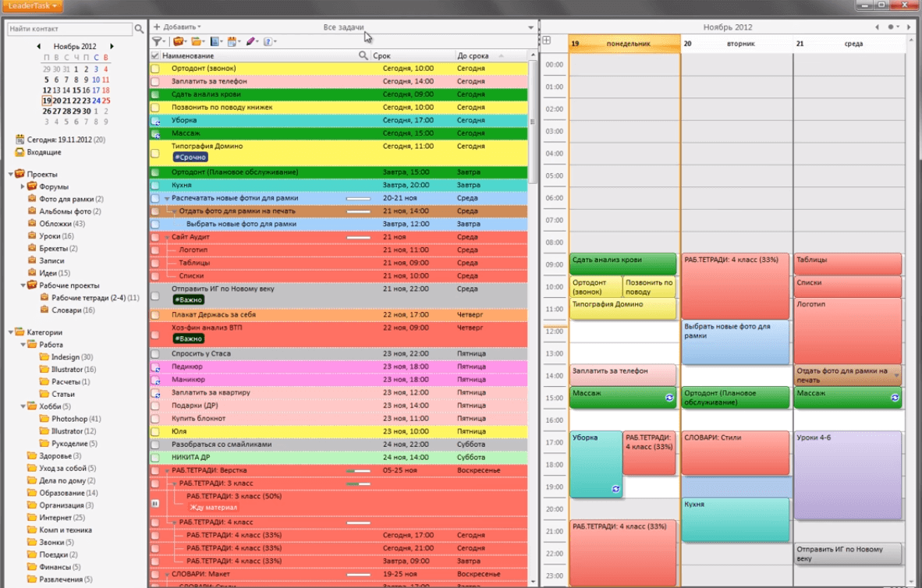This screenshot has width=922, height=588.
Task: Open the Входящие inbox
Action: 43,152
